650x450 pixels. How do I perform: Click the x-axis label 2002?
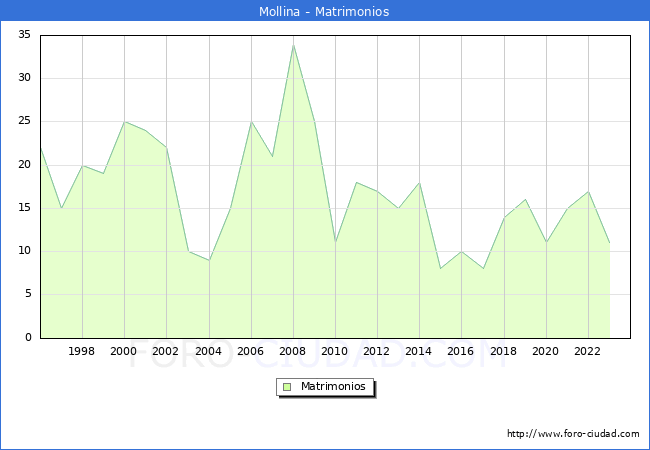tap(165, 351)
